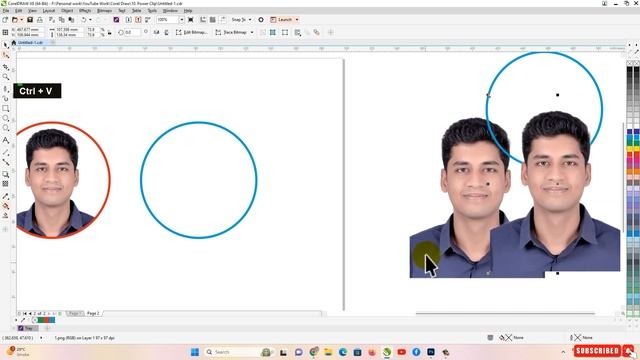This screenshot has width=640, height=360.
Task: Select the Untitled-1.cdr document tab
Action: pyautogui.click(x=30, y=42)
